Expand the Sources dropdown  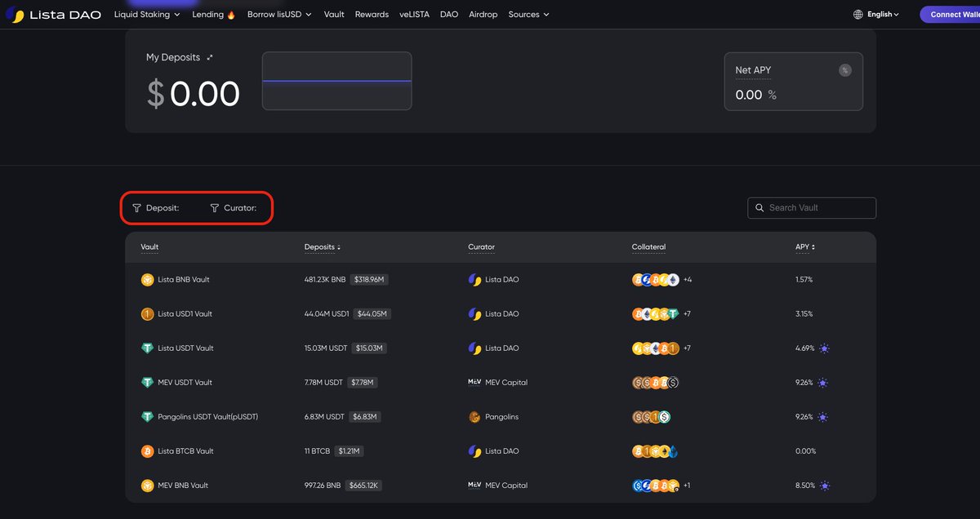(528, 15)
